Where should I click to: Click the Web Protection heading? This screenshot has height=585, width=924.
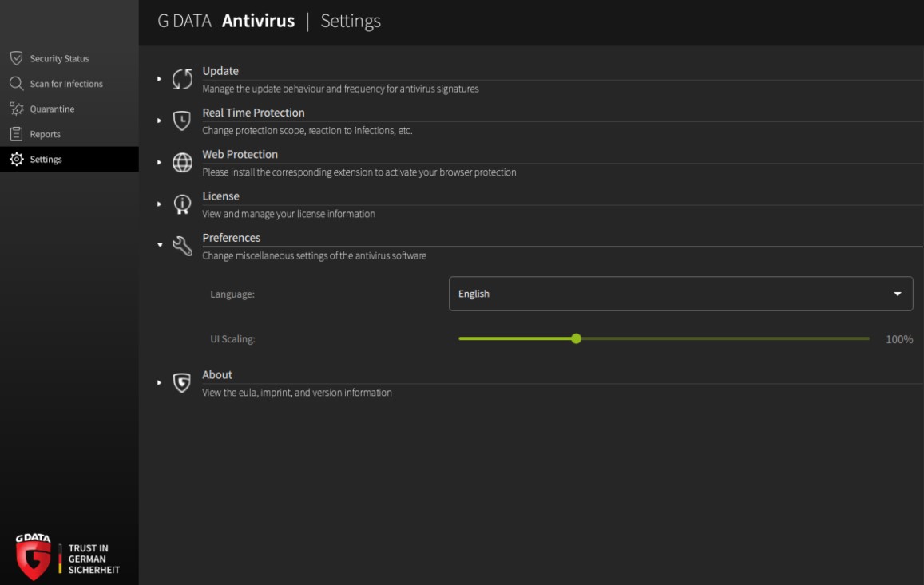[x=240, y=154]
